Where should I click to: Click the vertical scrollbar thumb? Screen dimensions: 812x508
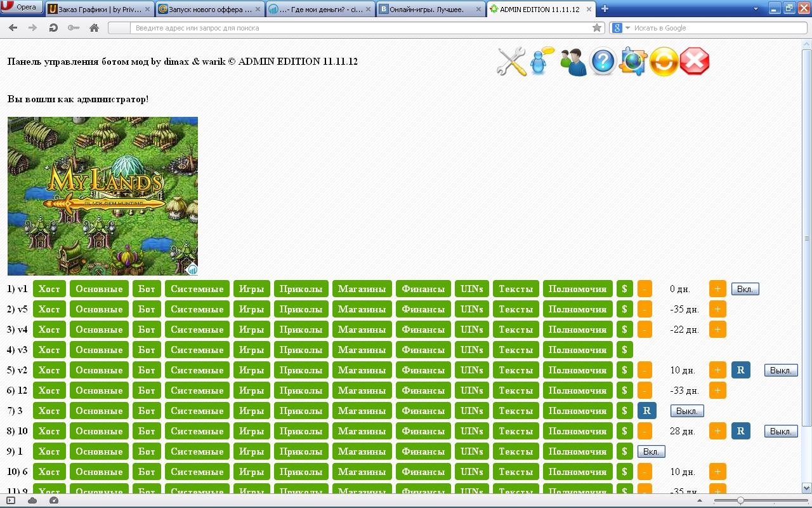click(x=807, y=238)
